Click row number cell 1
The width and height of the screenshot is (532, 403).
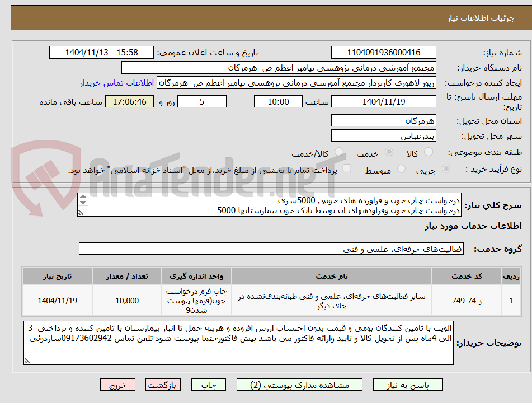tap(511, 301)
